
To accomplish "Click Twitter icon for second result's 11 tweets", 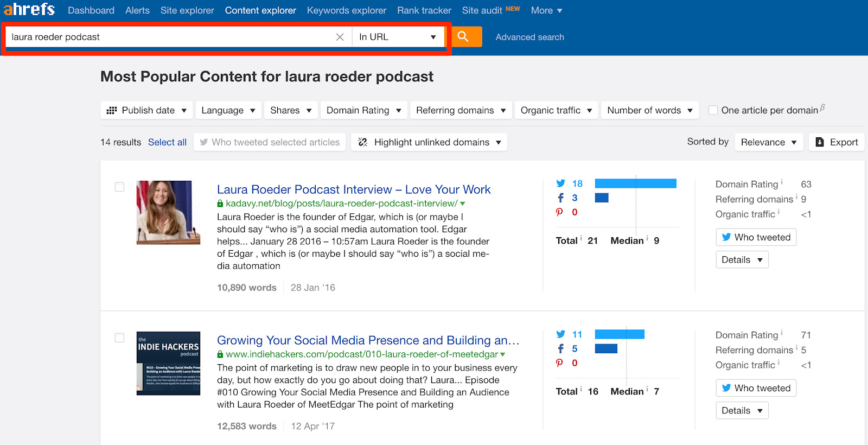I will (x=560, y=334).
